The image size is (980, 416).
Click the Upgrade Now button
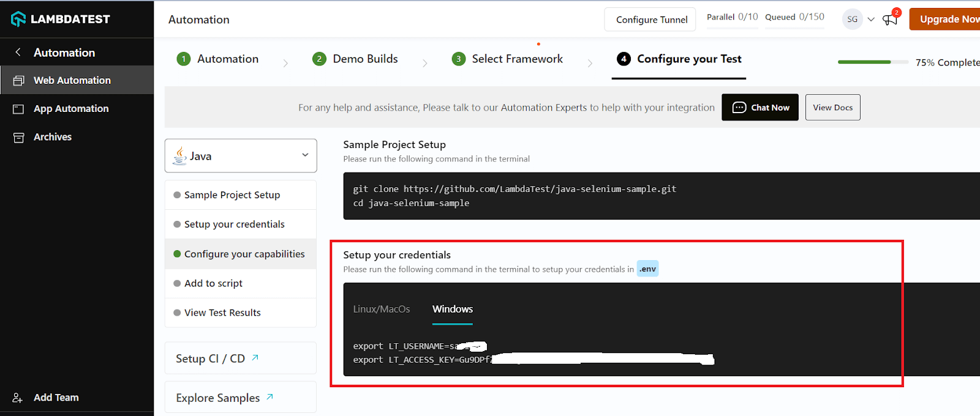(x=944, y=19)
